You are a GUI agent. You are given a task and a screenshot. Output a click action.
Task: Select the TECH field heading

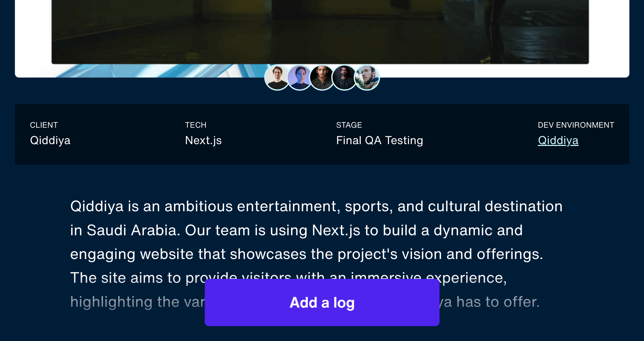click(x=196, y=125)
